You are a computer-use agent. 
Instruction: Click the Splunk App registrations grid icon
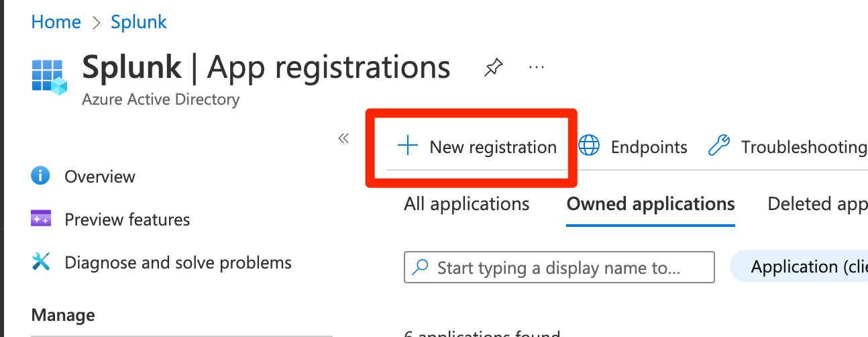click(x=49, y=77)
